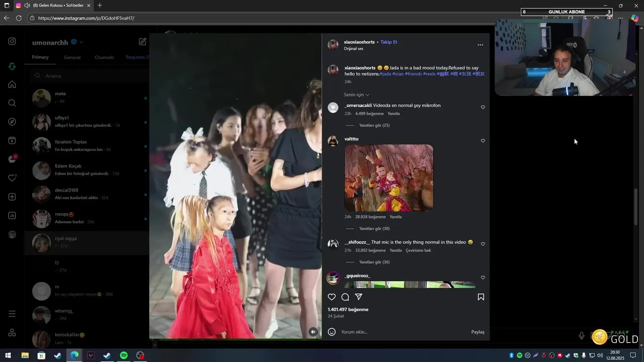The image size is (644, 362).
Task: Go back with the browser back arrow
Action: (7, 18)
